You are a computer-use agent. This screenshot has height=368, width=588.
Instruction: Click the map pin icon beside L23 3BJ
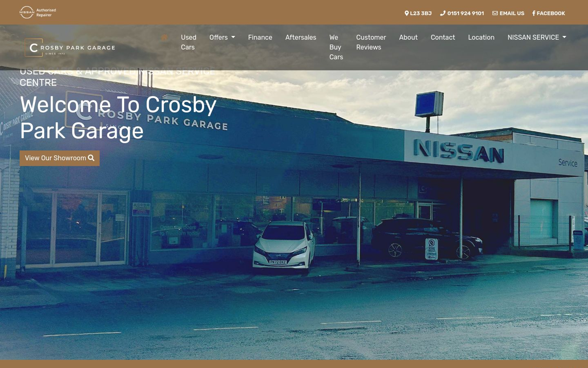[407, 13]
